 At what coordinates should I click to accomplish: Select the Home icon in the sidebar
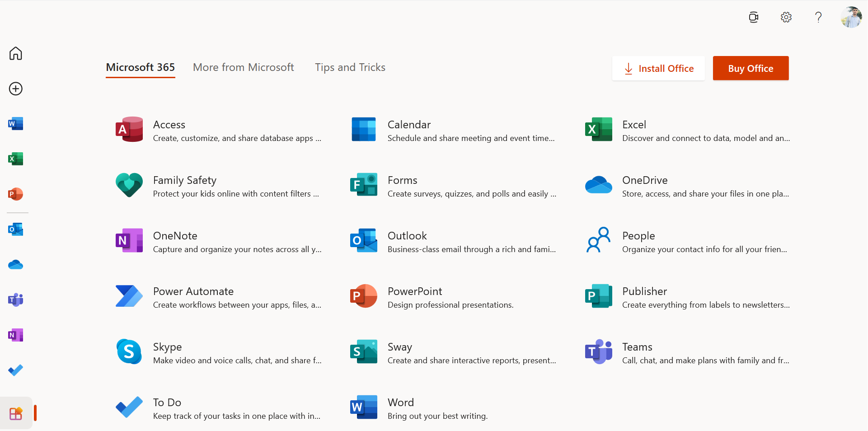(15, 53)
